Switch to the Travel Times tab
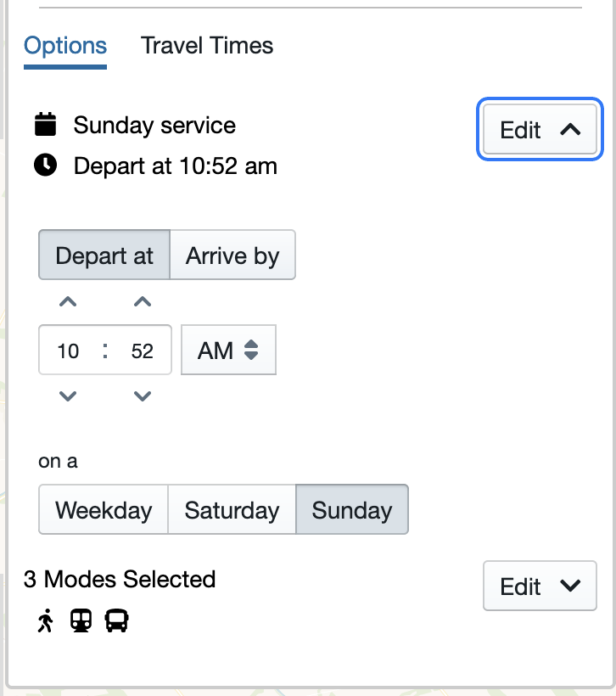 pyautogui.click(x=207, y=46)
